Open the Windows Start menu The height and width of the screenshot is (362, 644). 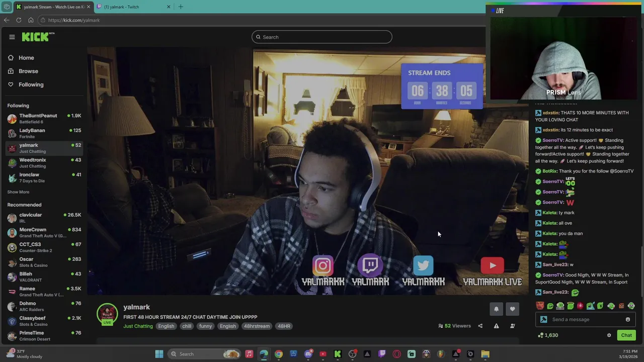point(159,354)
